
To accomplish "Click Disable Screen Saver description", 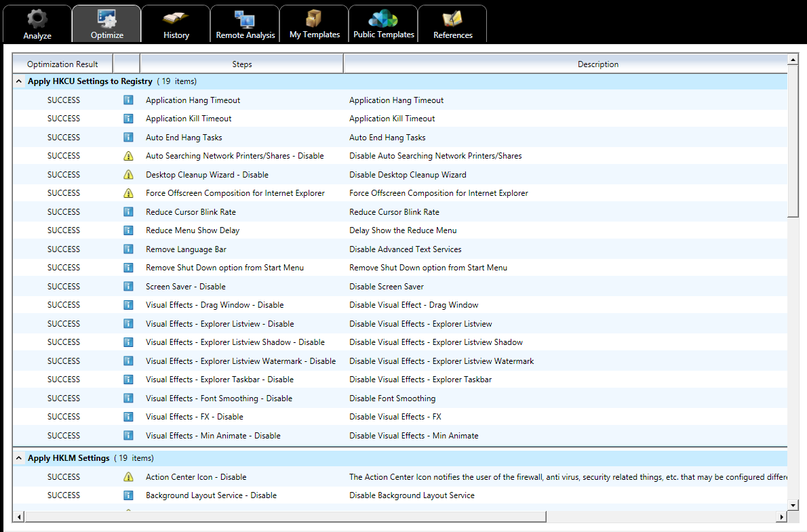I will 387,287.
